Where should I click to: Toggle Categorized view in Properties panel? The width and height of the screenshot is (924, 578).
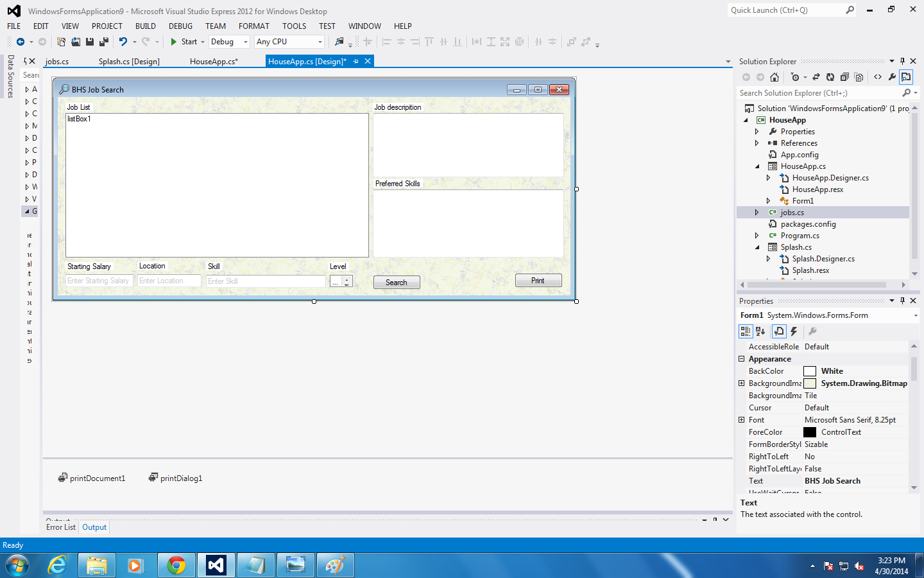click(746, 331)
